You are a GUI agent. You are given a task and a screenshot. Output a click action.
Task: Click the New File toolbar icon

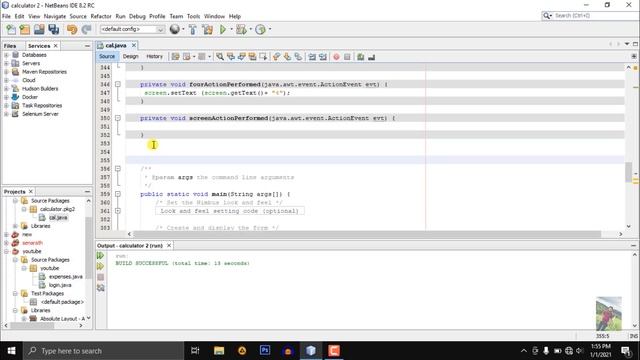11,29
